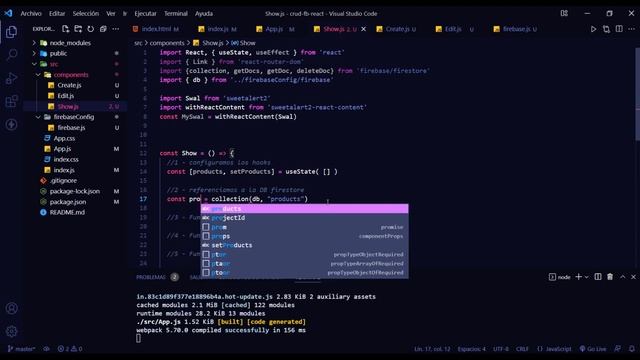Kill terminal with trash icon

610,277
